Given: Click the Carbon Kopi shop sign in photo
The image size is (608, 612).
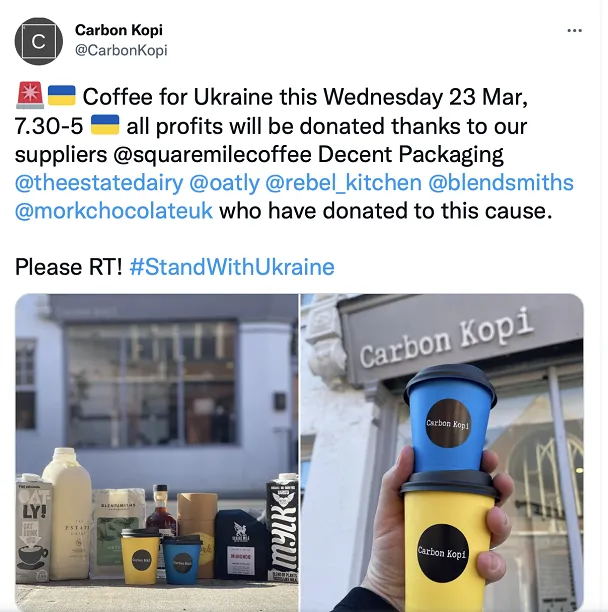Looking at the screenshot, I should tap(446, 337).
